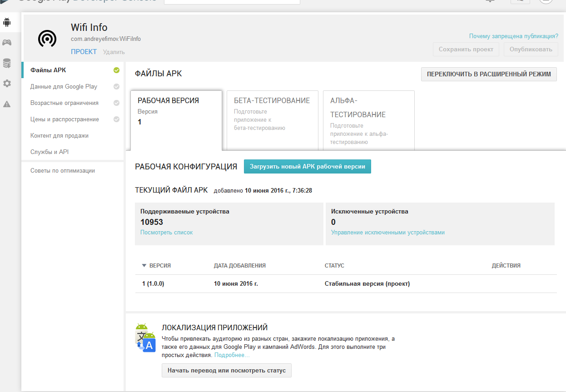566x392 pixels.
Task: Click the grey checkmark next to Цены и распространение
Action: pyautogui.click(x=116, y=119)
